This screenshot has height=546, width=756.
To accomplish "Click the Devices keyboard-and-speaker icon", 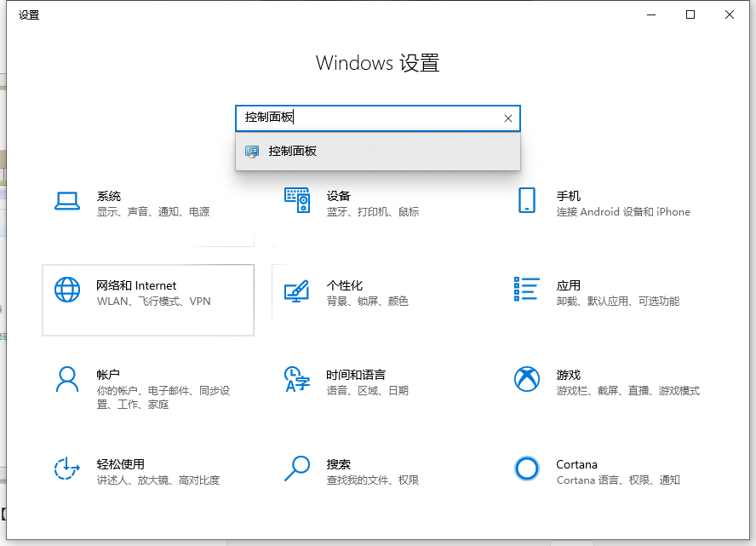I will 296,201.
